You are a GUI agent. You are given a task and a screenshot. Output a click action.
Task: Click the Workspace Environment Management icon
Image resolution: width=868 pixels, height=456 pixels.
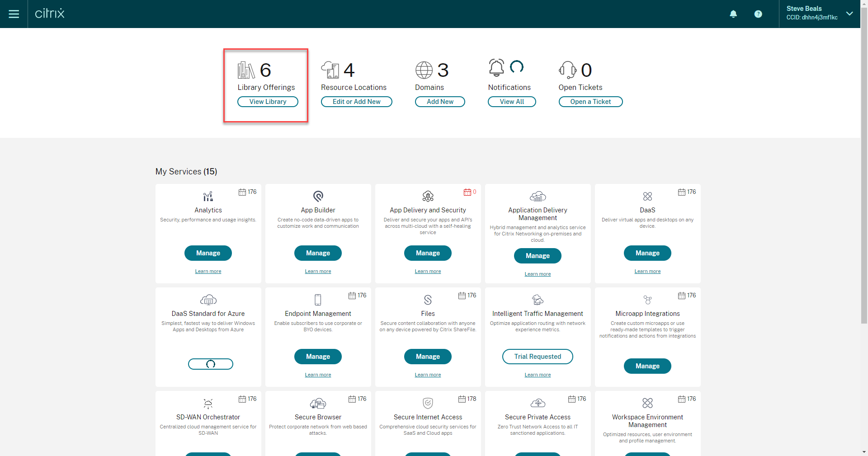coord(648,403)
